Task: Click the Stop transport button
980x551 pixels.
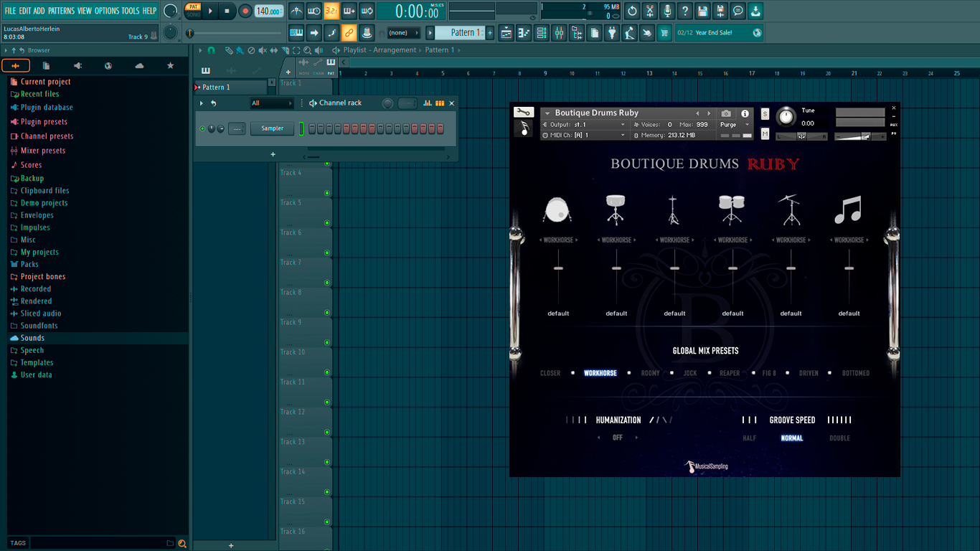Action: click(x=227, y=11)
